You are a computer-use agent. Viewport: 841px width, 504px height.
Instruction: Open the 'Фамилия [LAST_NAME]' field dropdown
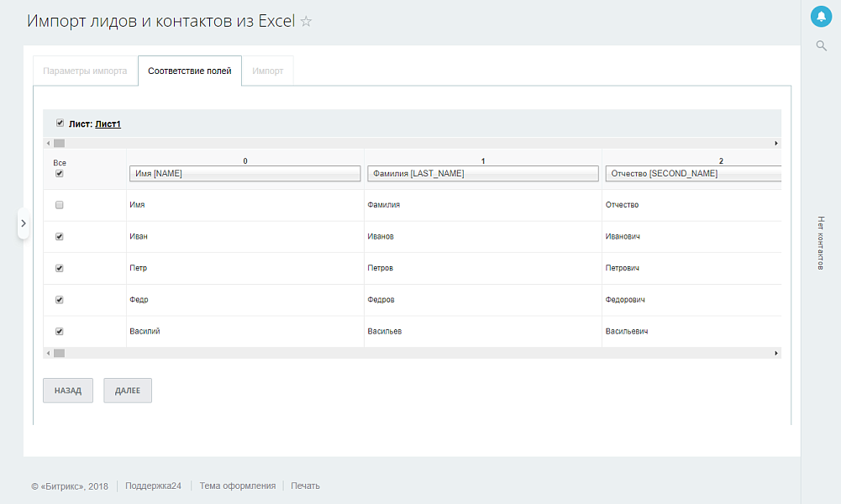483,173
